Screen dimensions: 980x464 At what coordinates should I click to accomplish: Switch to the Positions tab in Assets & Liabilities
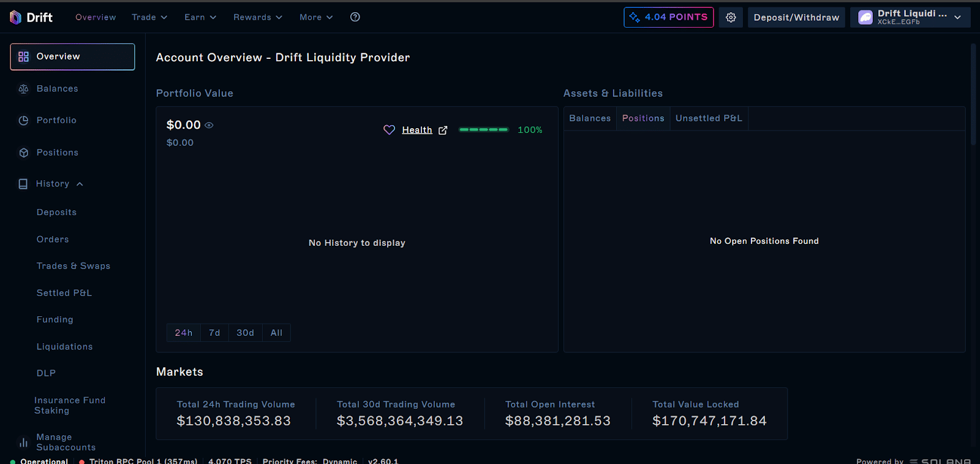(643, 118)
